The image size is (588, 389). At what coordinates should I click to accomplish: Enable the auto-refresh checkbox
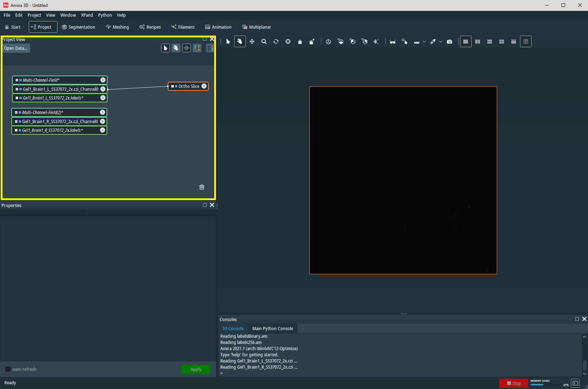pyautogui.click(x=8, y=369)
